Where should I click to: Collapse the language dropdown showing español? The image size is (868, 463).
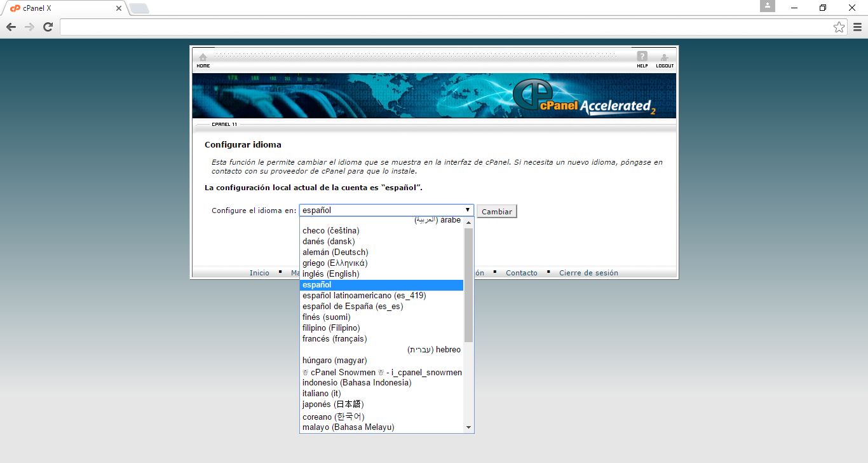click(386, 211)
